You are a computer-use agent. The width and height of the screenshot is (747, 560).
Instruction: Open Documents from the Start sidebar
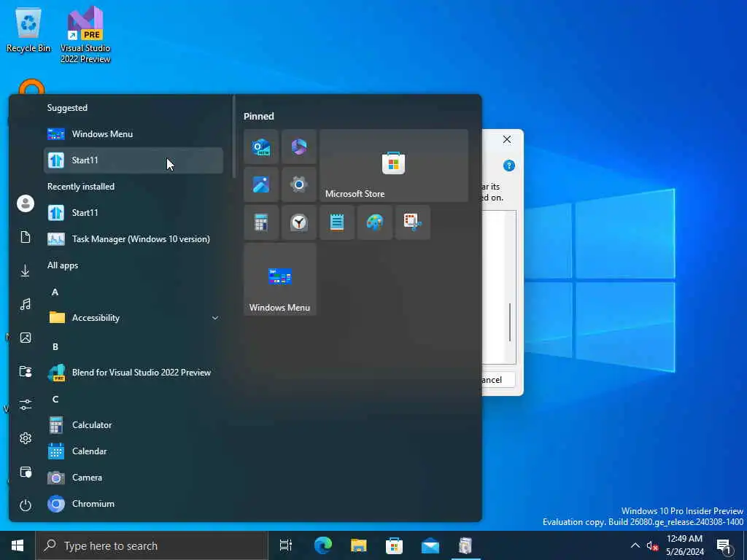(26, 237)
